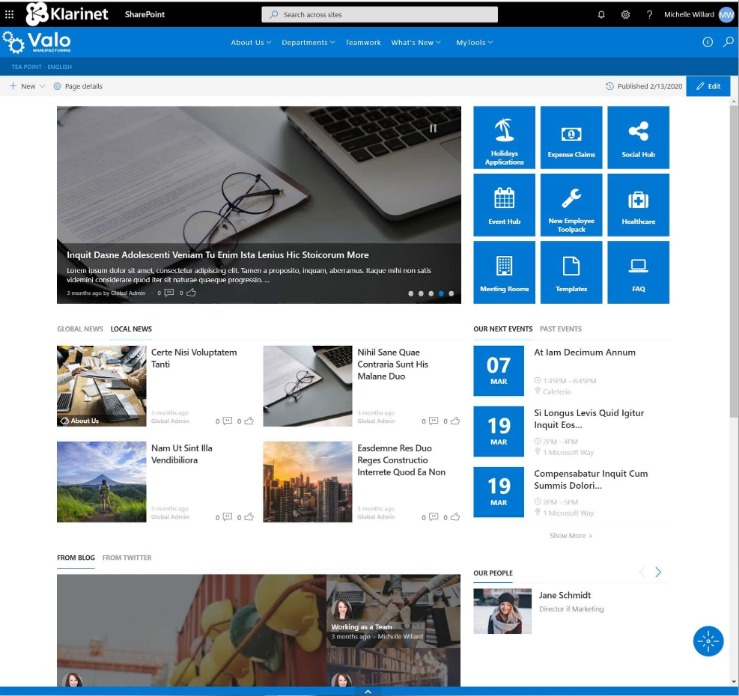The height and width of the screenshot is (696, 739).
Task: Open the Expense Claims tile
Action: (x=571, y=137)
